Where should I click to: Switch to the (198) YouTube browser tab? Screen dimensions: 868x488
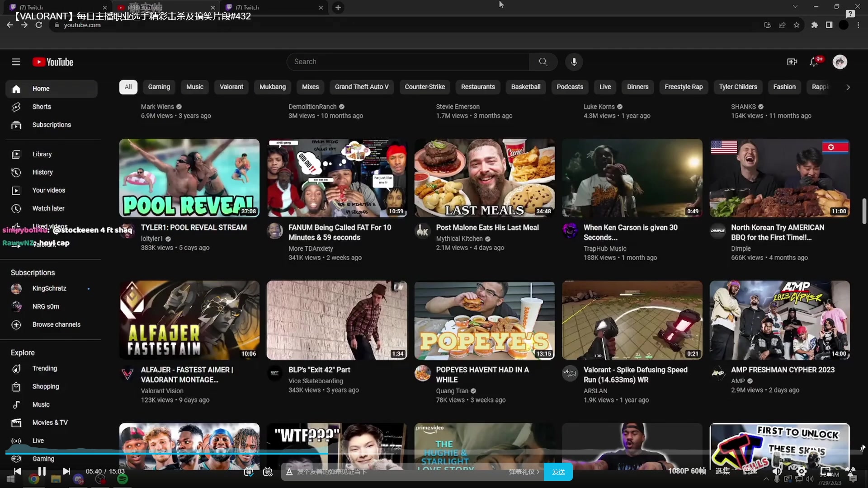(x=165, y=8)
